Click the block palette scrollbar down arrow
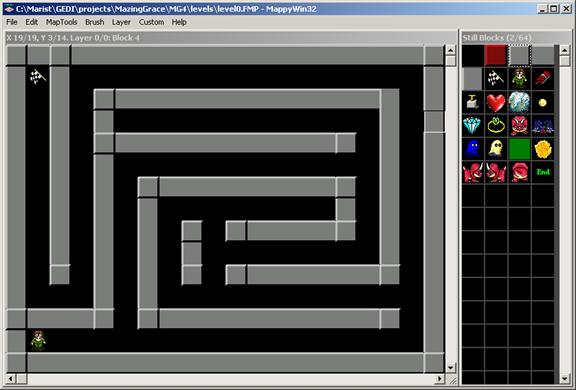576x390 pixels. [x=565, y=378]
